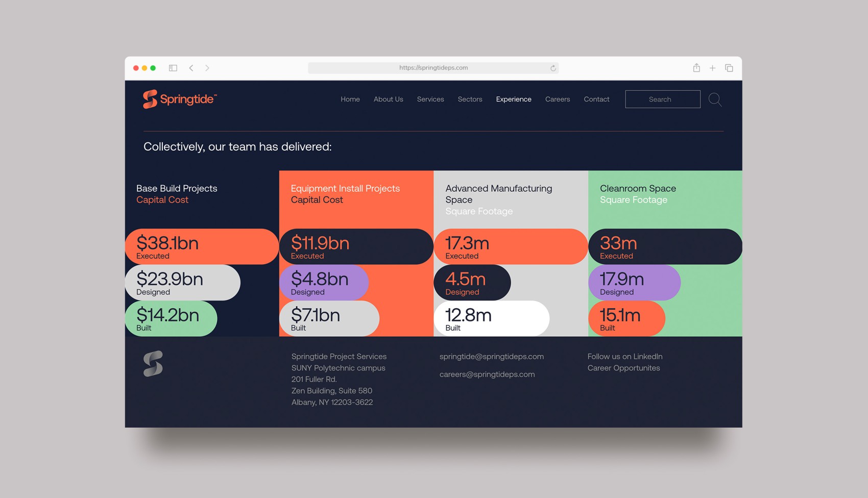This screenshot has height=498, width=868.
Task: Go to the Careers page
Action: [557, 99]
